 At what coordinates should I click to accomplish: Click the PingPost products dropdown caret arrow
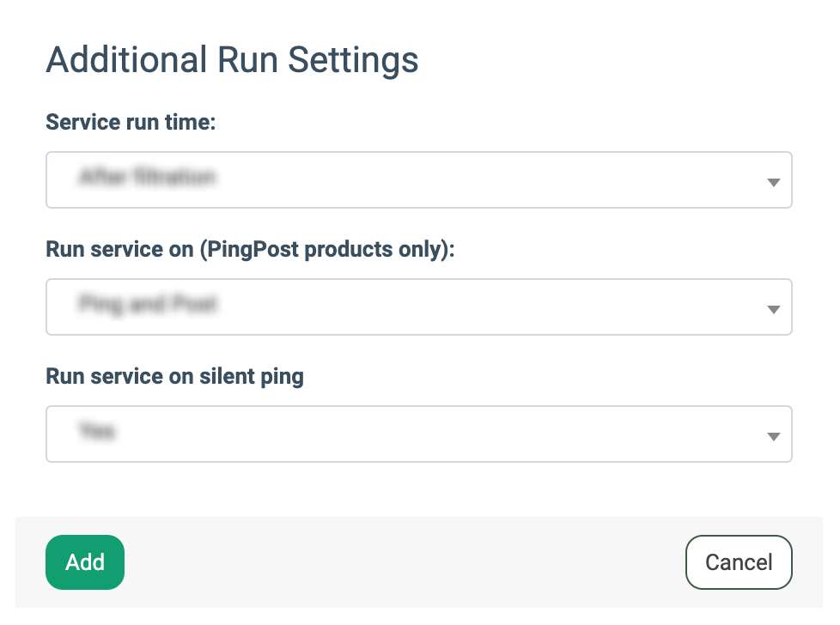(773, 308)
